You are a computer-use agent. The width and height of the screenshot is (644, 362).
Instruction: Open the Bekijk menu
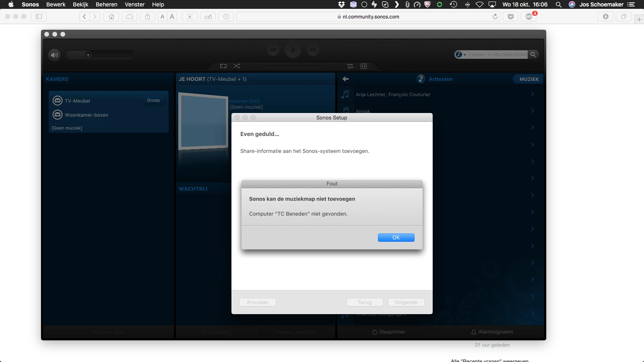point(80,4)
